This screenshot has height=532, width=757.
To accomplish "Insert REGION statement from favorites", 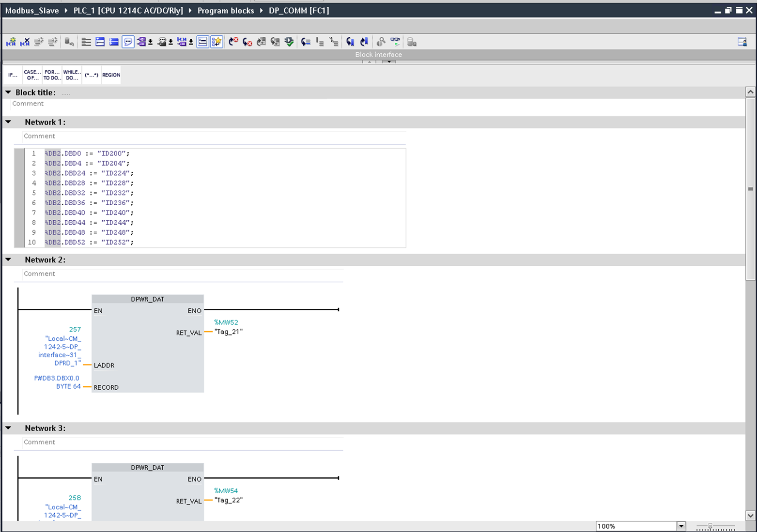I will tap(111, 75).
